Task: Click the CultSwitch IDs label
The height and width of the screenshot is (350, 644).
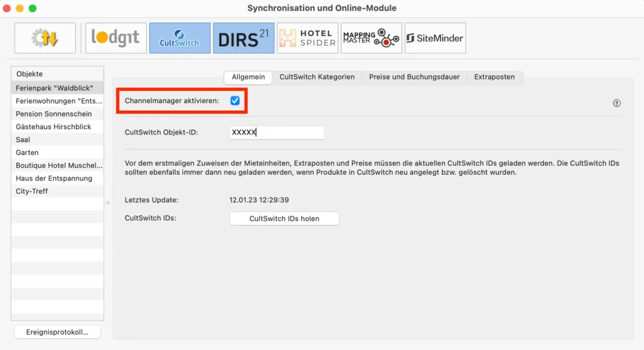Action: coord(150,218)
